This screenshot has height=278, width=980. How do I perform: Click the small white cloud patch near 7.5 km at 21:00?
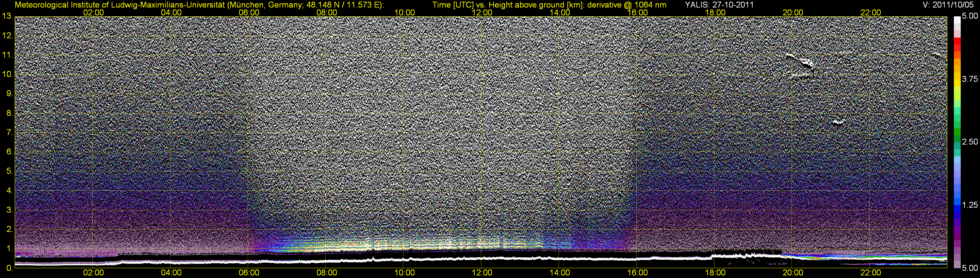coord(838,122)
